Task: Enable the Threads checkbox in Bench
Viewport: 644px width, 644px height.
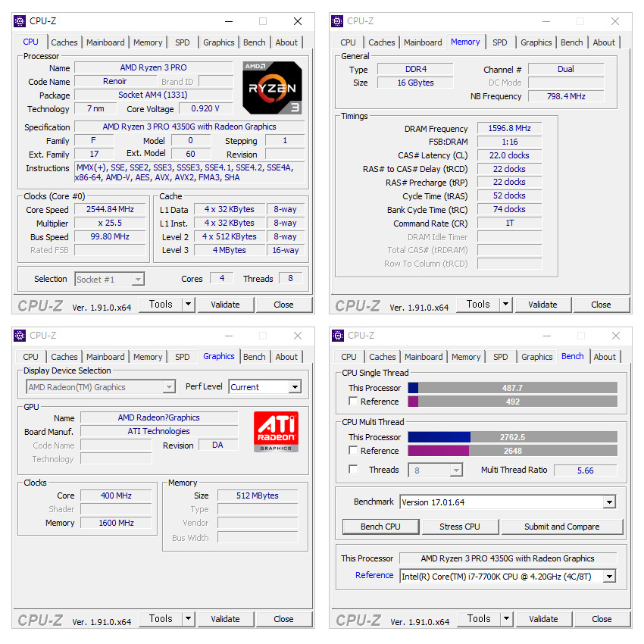Action: coord(353,469)
